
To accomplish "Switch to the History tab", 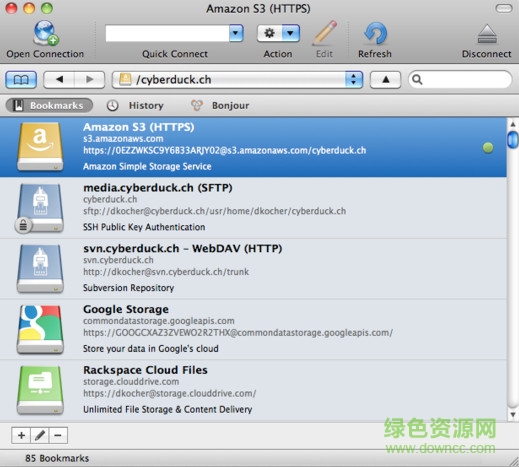I will click(x=135, y=106).
